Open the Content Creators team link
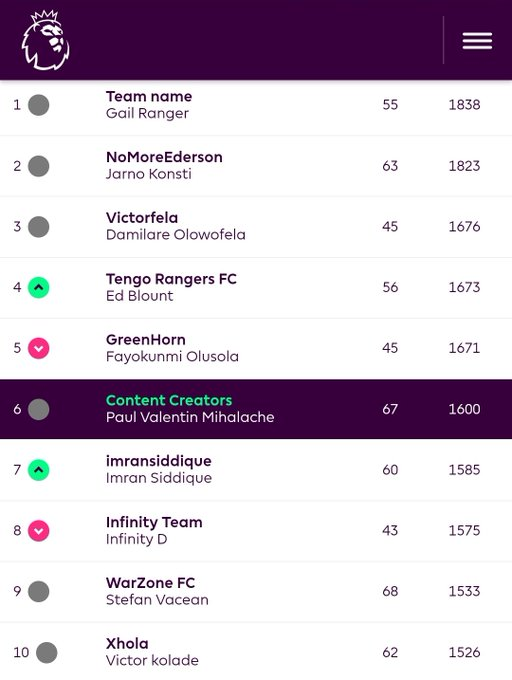The width and height of the screenshot is (512, 680). pyautogui.click(x=169, y=400)
